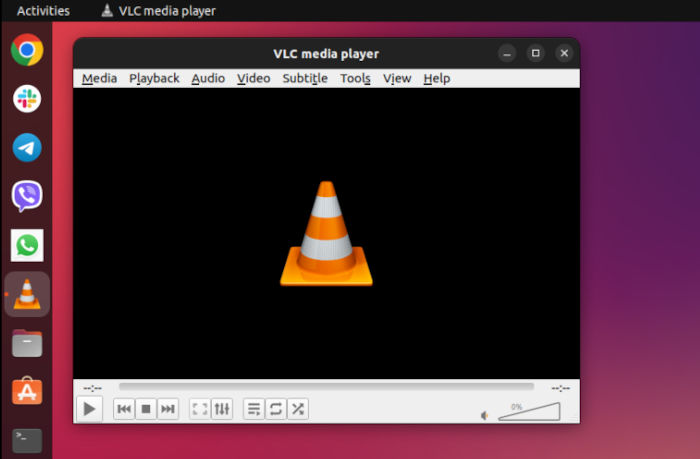700x459 pixels.
Task: Open the Help menu
Action: coord(437,79)
